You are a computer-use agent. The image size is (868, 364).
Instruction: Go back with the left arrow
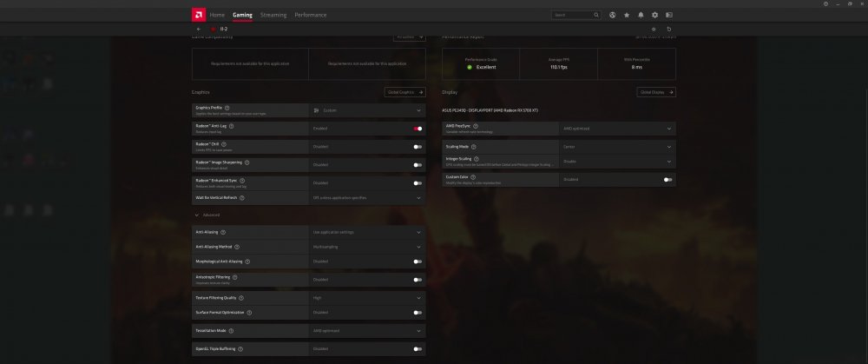199,29
